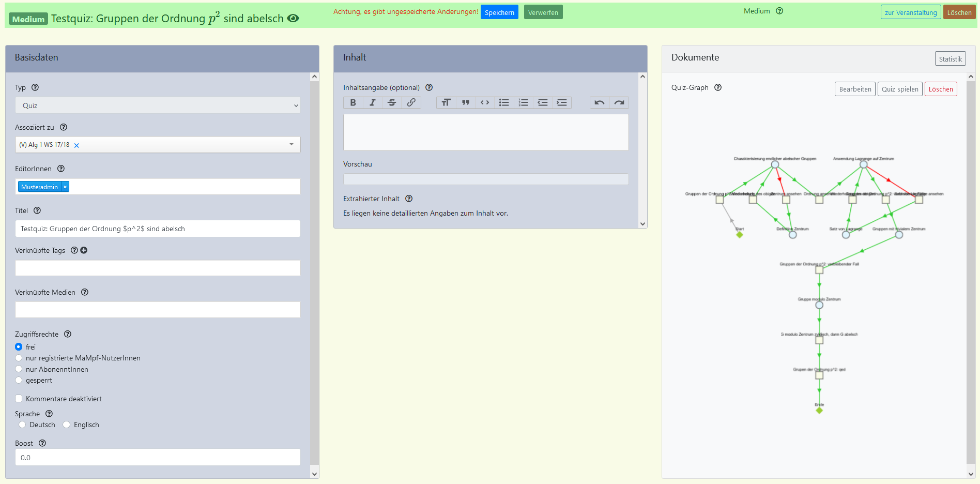Toggle italic formatting in the editor
The width and height of the screenshot is (980, 484).
click(x=372, y=102)
